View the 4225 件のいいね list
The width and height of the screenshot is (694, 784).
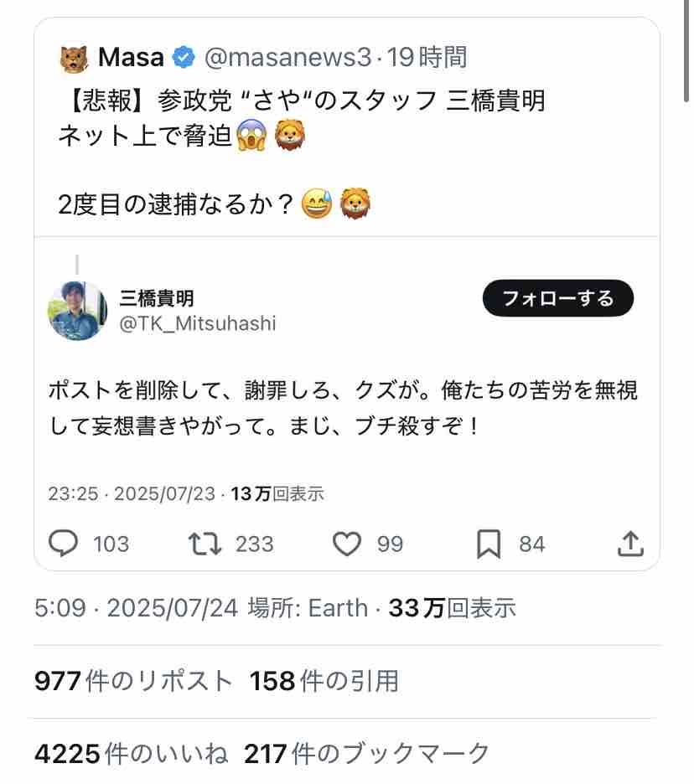[131, 754]
